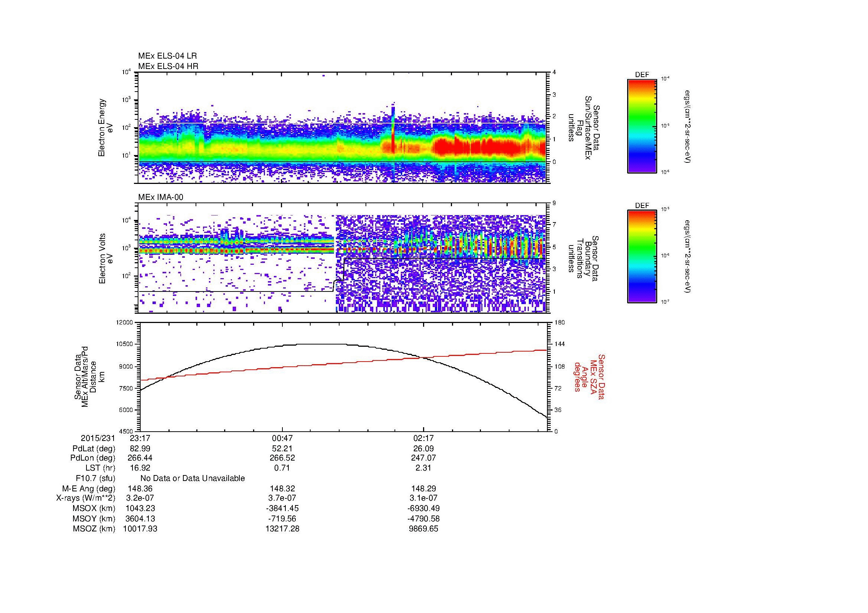
Task: Click the 'Electron Volts eV' axis label
Action: pos(106,259)
